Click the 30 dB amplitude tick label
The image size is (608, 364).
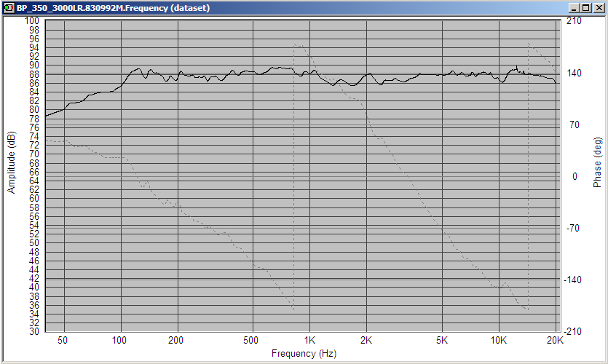pyautogui.click(x=34, y=331)
